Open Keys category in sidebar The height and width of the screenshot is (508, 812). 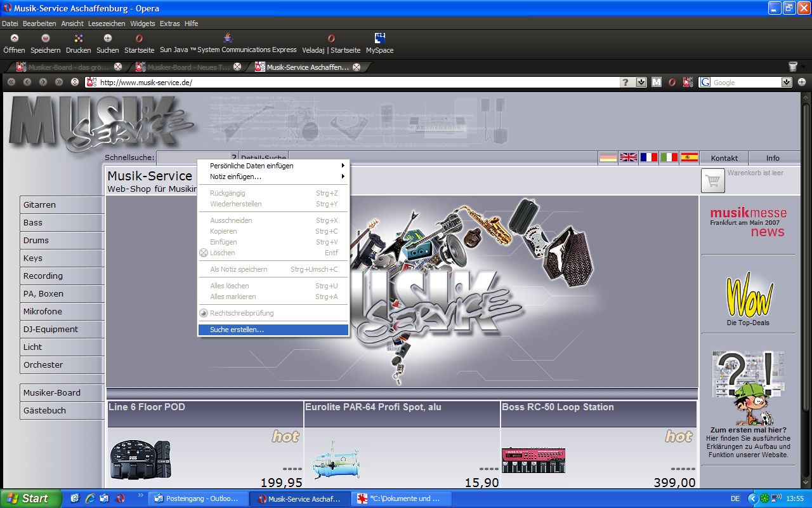pos(62,258)
